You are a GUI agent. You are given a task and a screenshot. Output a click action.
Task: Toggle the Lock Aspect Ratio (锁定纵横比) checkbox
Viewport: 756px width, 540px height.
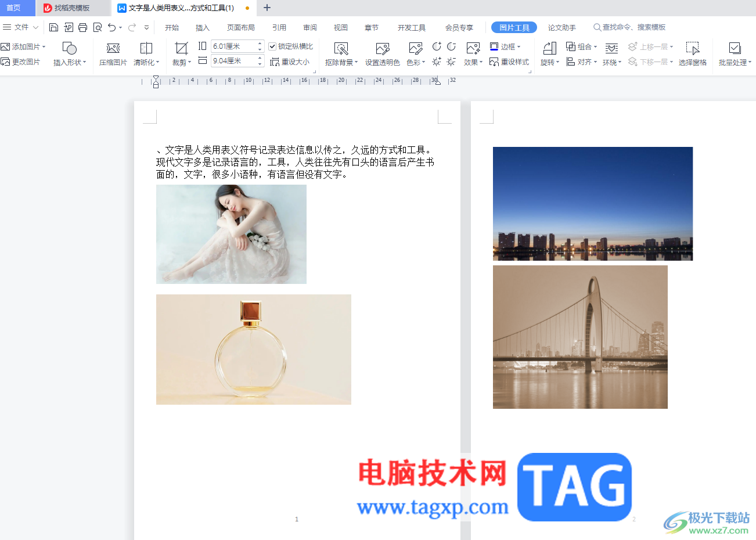pos(272,46)
